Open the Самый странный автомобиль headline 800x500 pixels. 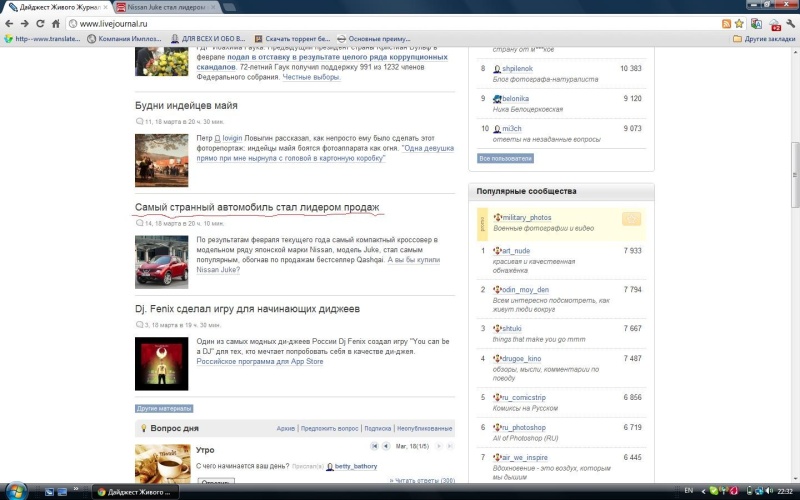pyautogui.click(x=257, y=207)
